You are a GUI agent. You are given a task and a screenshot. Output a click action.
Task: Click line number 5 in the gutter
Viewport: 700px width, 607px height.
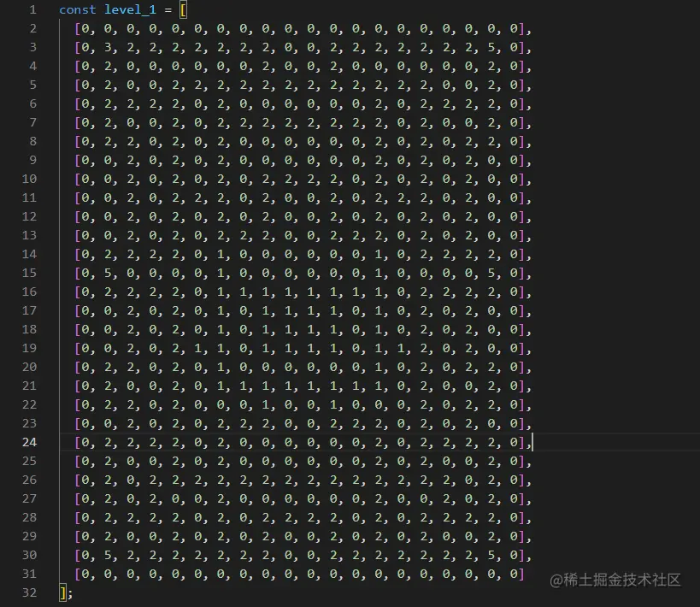coord(32,85)
